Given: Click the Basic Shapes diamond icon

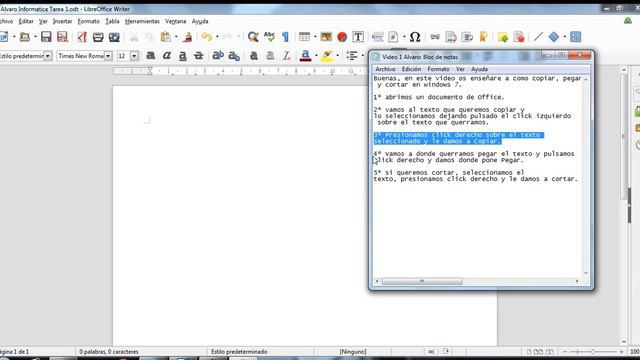Looking at the screenshot, I should click(x=554, y=37).
